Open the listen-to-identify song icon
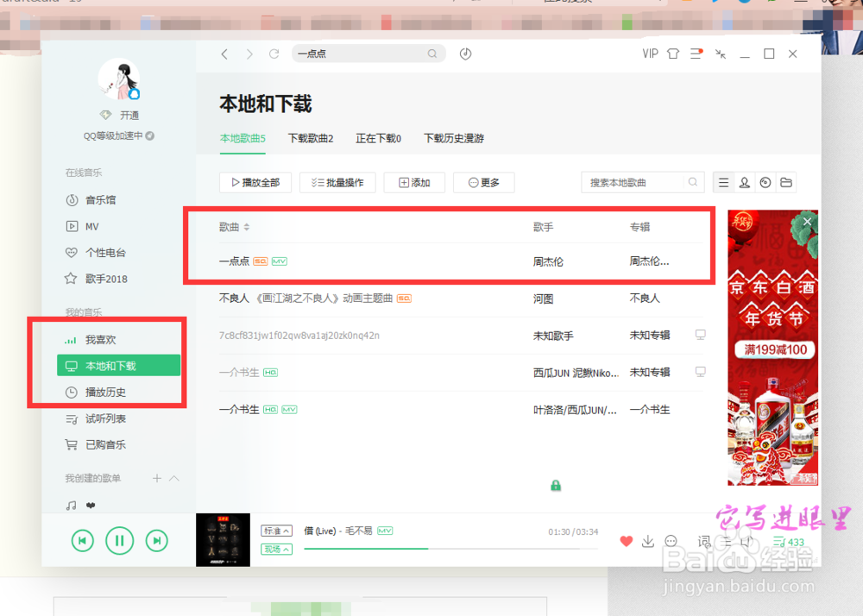This screenshot has height=616, width=863. pos(466,53)
